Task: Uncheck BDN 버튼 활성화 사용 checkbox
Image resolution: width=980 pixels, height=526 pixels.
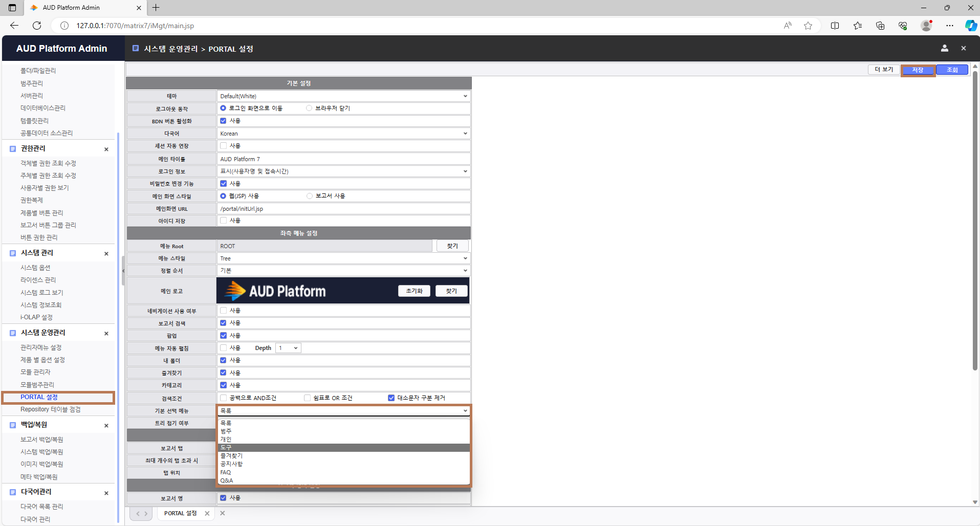Action: click(223, 121)
